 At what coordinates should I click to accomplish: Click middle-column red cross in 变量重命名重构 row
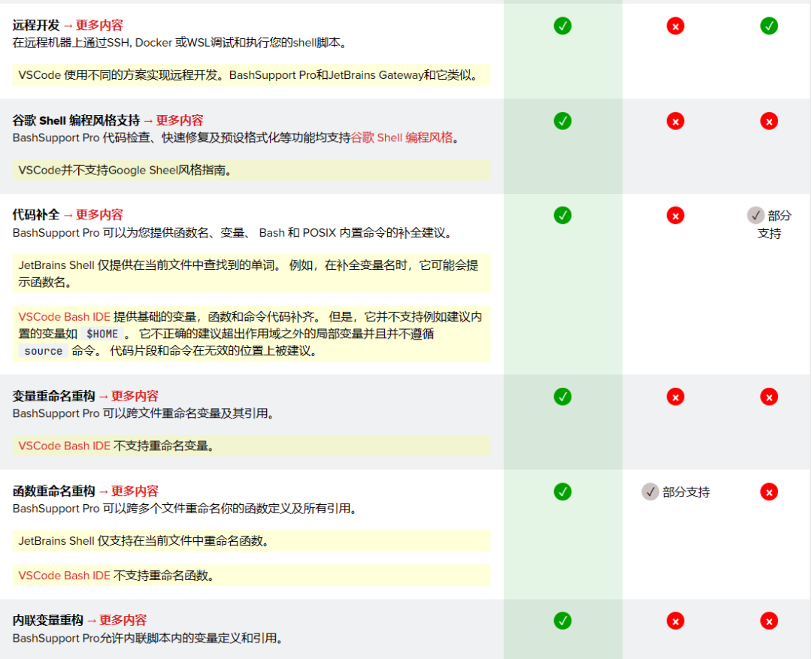point(675,397)
